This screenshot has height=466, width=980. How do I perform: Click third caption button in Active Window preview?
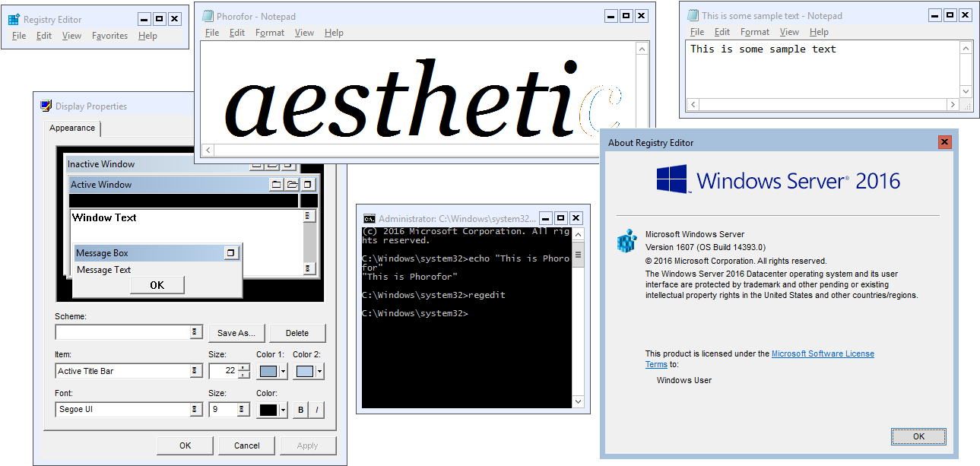click(307, 185)
